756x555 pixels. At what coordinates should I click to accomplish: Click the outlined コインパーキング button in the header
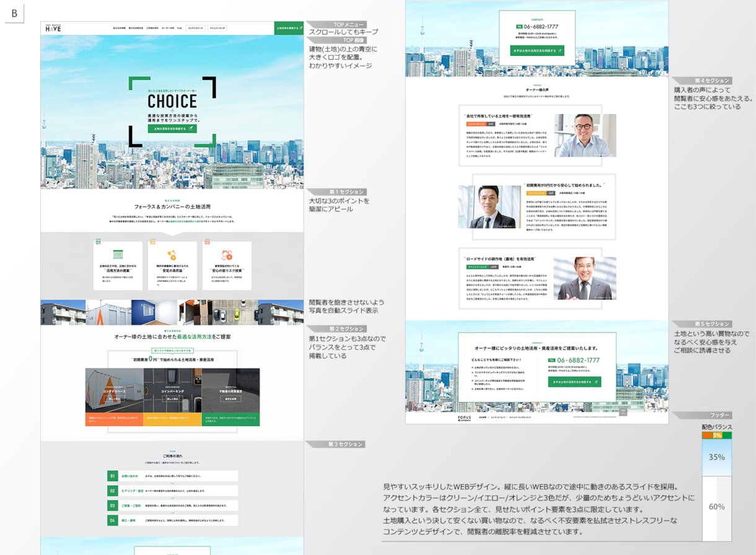(x=218, y=29)
